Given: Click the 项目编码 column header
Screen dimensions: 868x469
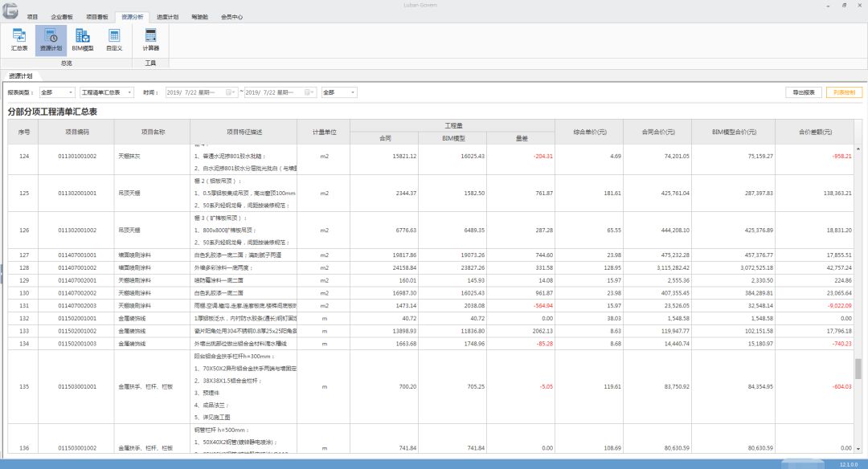Looking at the screenshot, I should pyautogui.click(x=77, y=132).
